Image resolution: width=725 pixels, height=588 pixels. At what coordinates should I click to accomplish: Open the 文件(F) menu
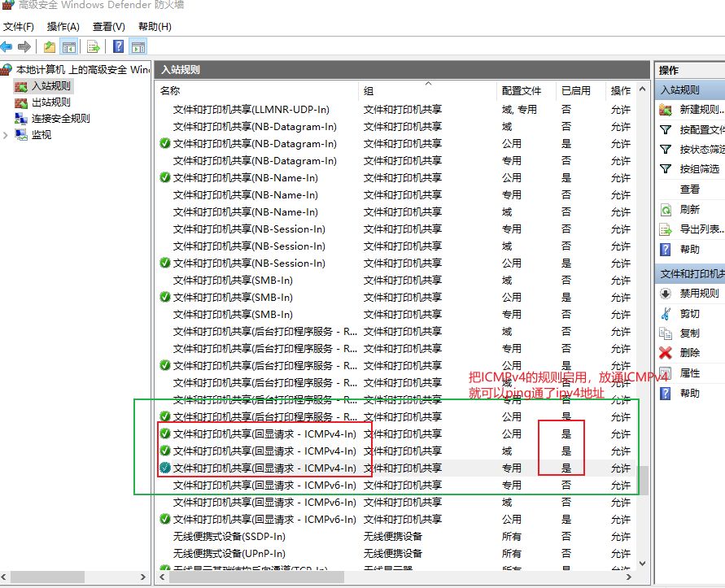18,27
